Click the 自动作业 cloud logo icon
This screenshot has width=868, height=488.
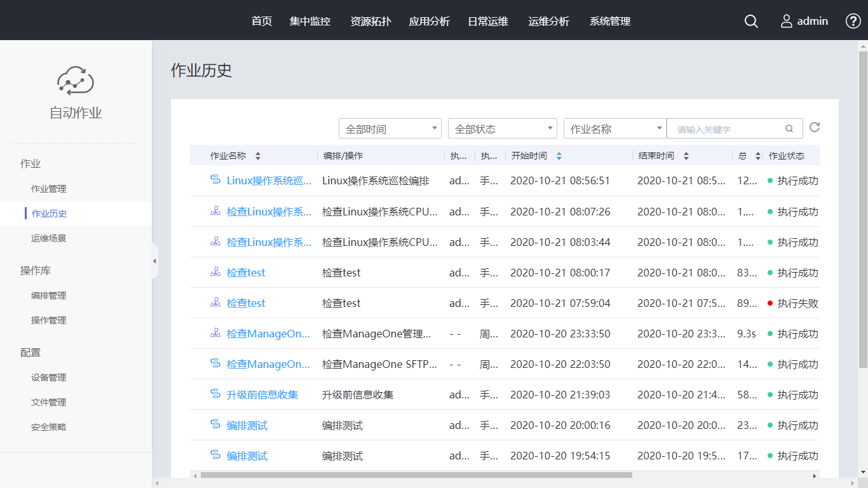click(76, 81)
